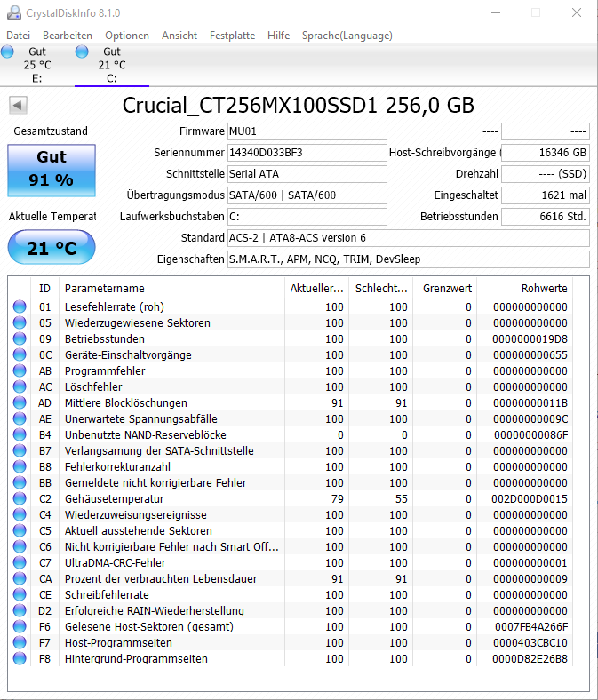Viewport: 598px width, 700px height.
Task: Click status icon for Mittlere Blocklöschungen
Action: 20,402
